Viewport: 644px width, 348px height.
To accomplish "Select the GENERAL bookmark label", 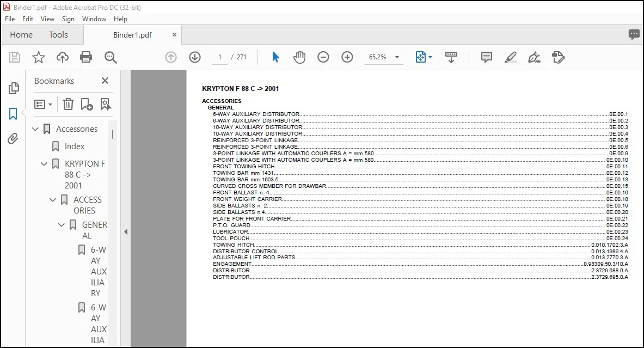I will point(95,230).
